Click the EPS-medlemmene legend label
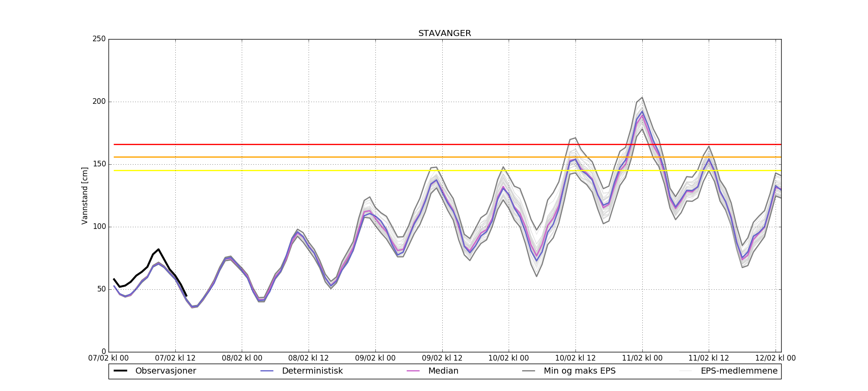Image resolution: width=868 pixels, height=391 pixels. [739, 371]
